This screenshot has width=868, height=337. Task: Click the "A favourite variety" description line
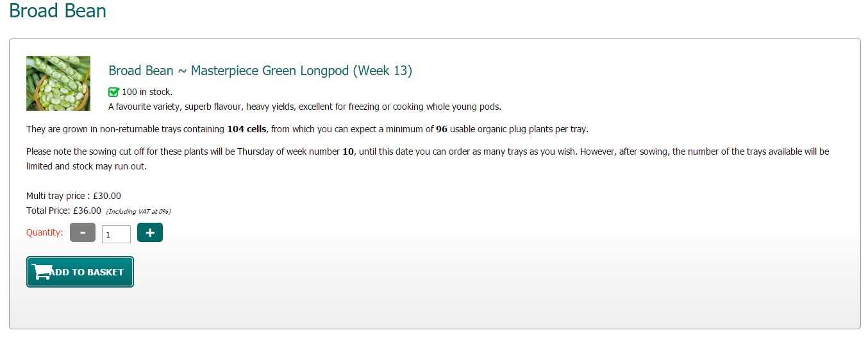305,107
